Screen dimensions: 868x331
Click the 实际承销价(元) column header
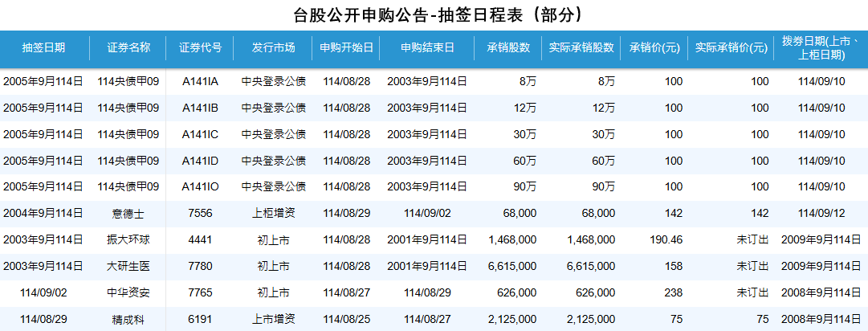(x=731, y=47)
